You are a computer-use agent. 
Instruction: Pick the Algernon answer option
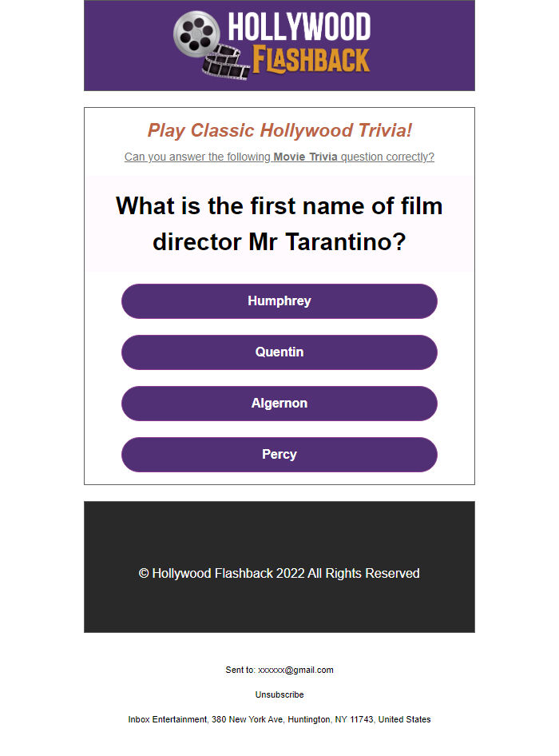279,404
